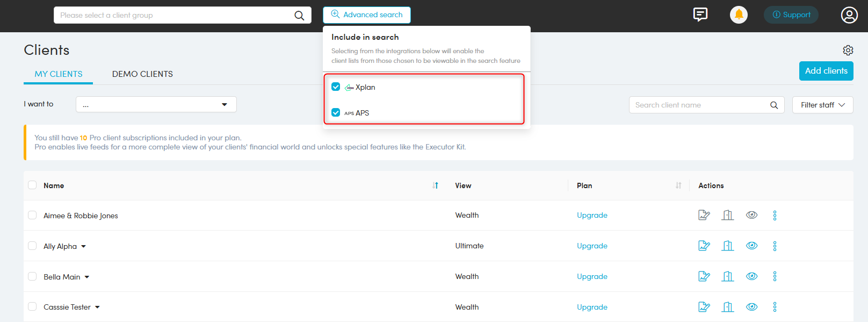Click edit report icon for Aimee & Robbie Jones

coord(704,215)
